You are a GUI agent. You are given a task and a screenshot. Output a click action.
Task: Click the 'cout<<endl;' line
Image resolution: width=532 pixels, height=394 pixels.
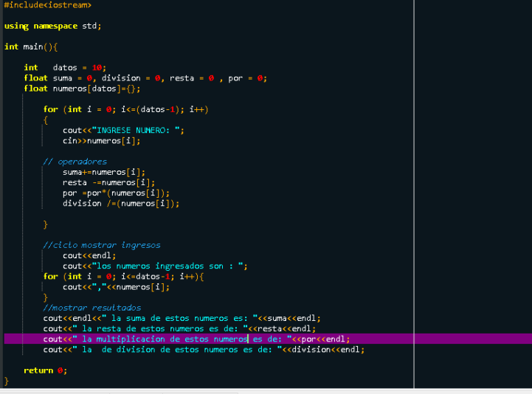tap(89, 255)
